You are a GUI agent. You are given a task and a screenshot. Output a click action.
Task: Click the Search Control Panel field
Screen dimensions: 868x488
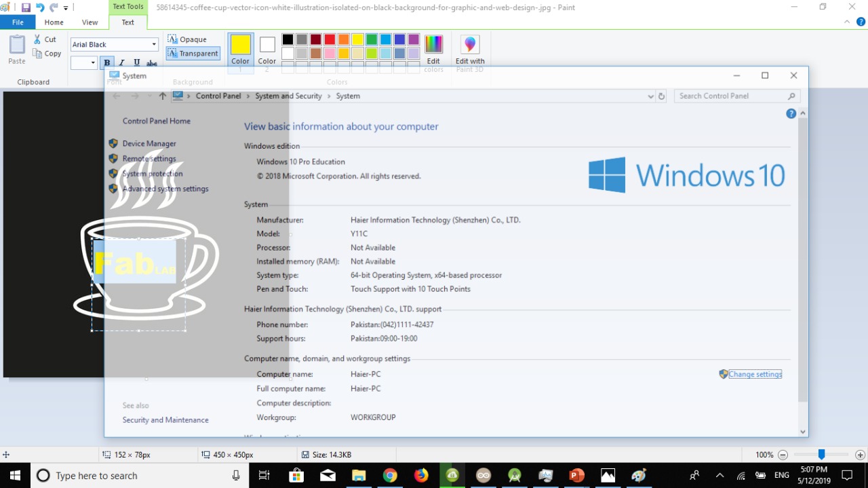pyautogui.click(x=738, y=96)
